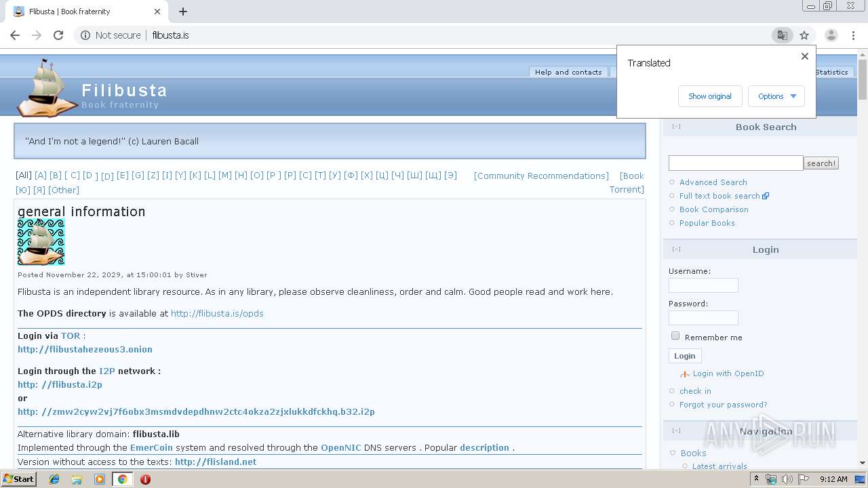Open Internet Explorer from the taskbar
This screenshot has width=868, height=488.
coord(54,479)
